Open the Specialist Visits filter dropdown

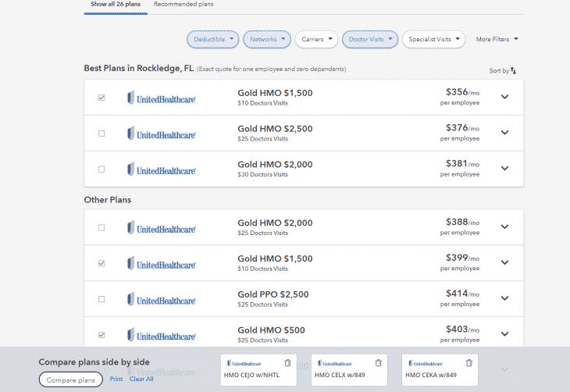point(433,39)
